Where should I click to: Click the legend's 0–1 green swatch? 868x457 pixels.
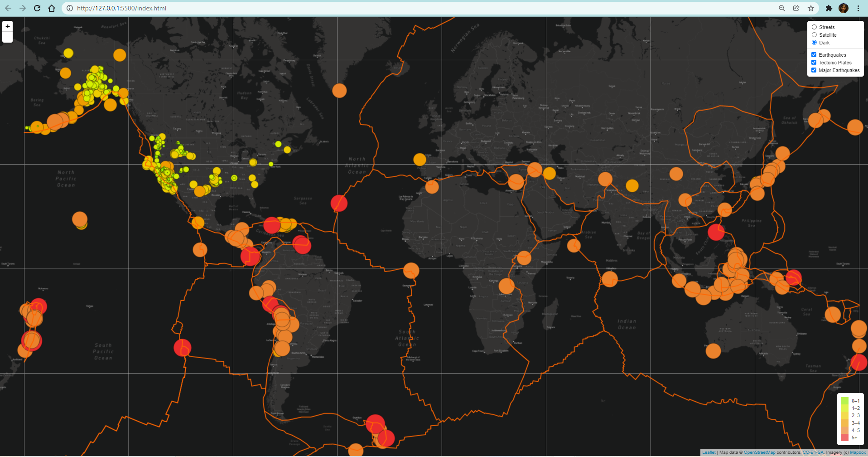pos(845,401)
